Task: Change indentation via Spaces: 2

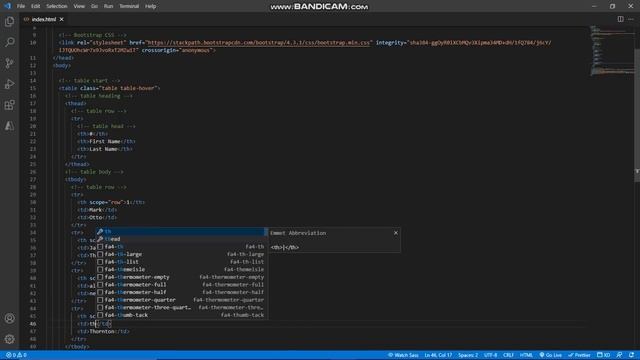Action: 468,355
